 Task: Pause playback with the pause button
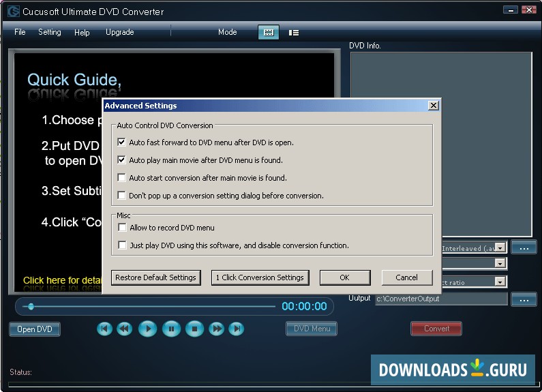point(171,329)
